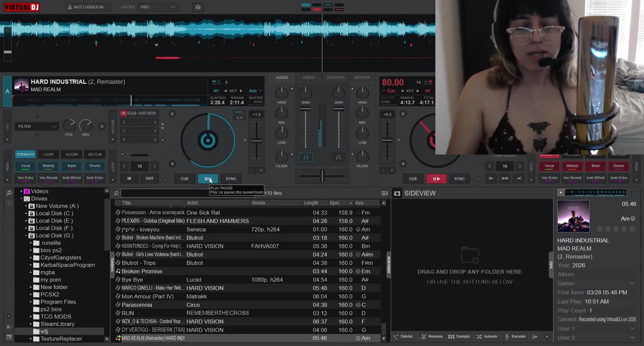Viewport: 644px width, 346px height.
Task: Click the 3D box icon in top bar
Action: pyautogui.click(x=198, y=7)
